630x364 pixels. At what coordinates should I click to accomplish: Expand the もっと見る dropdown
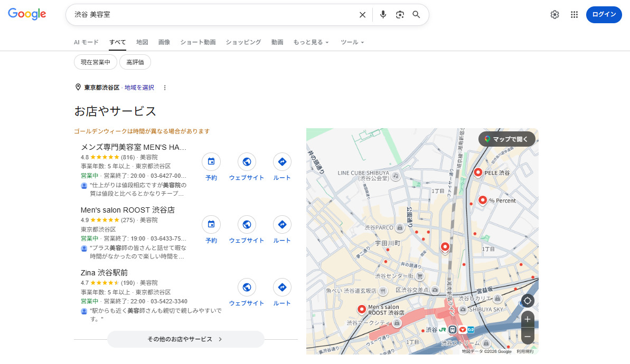click(x=311, y=42)
